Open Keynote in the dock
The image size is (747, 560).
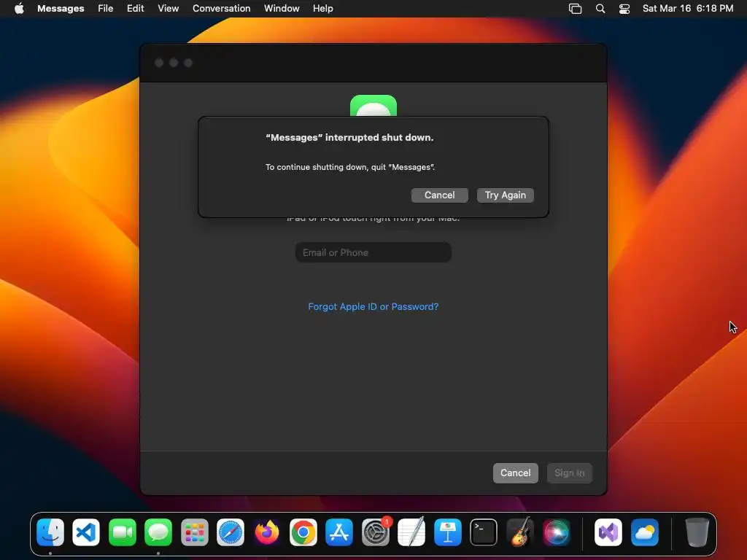[x=448, y=532]
